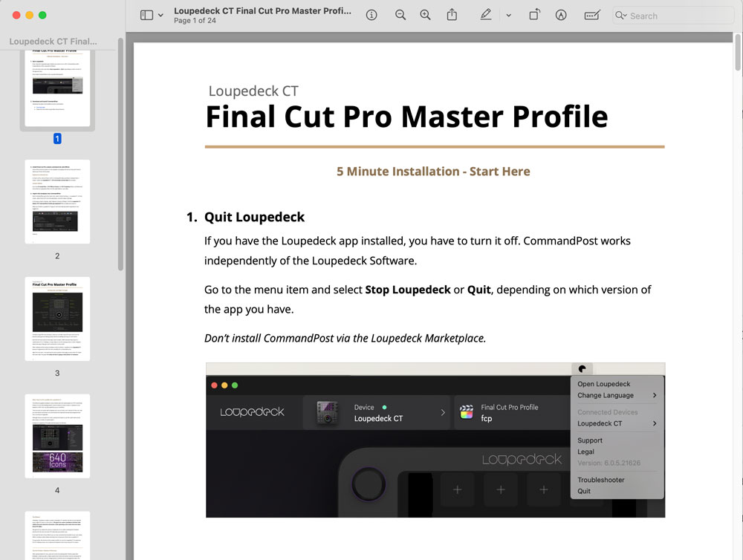Select the page 1 thumbnail
The height and width of the screenshot is (560, 743).
(x=57, y=88)
